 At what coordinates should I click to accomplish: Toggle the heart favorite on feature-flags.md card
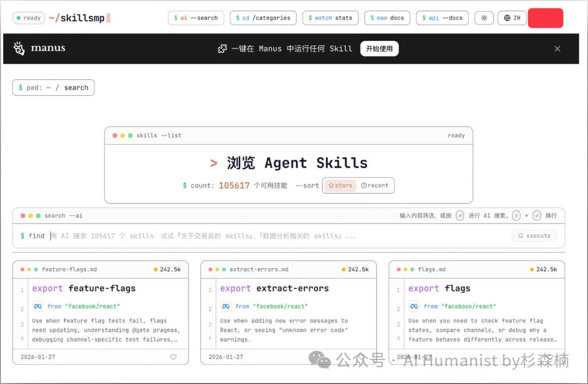[x=173, y=357]
